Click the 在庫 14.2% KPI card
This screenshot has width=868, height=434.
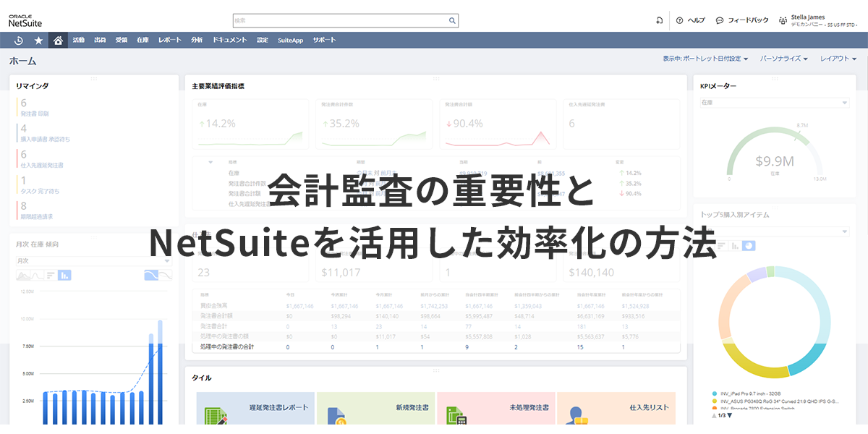[x=252, y=123]
